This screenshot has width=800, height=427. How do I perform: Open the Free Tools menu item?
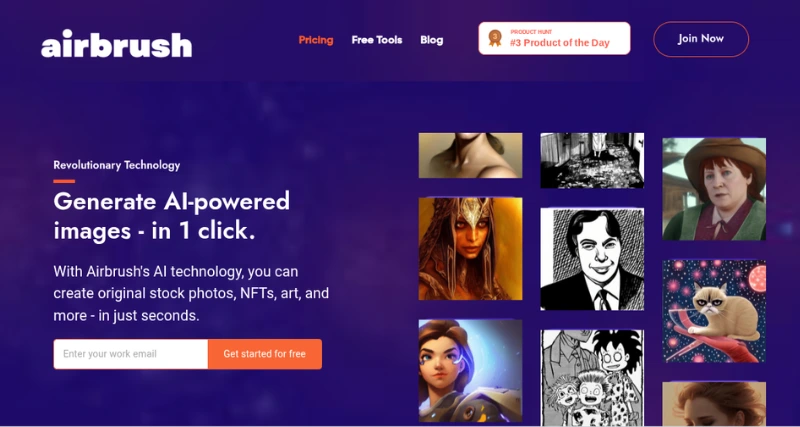pyautogui.click(x=377, y=40)
